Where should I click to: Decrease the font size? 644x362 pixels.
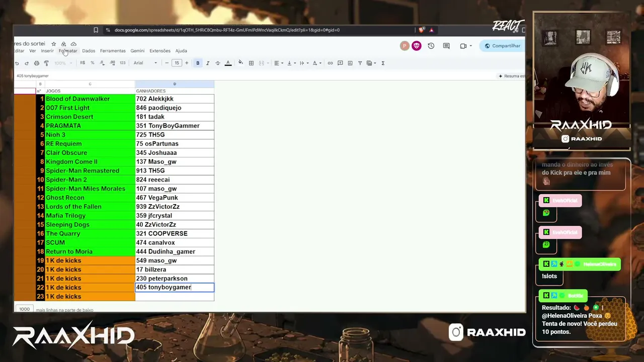[167, 63]
